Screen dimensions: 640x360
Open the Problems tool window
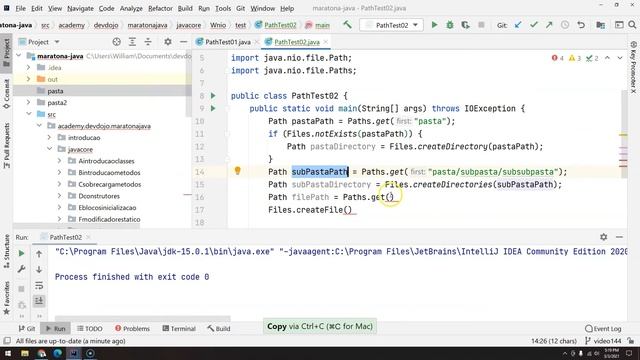coord(132,328)
